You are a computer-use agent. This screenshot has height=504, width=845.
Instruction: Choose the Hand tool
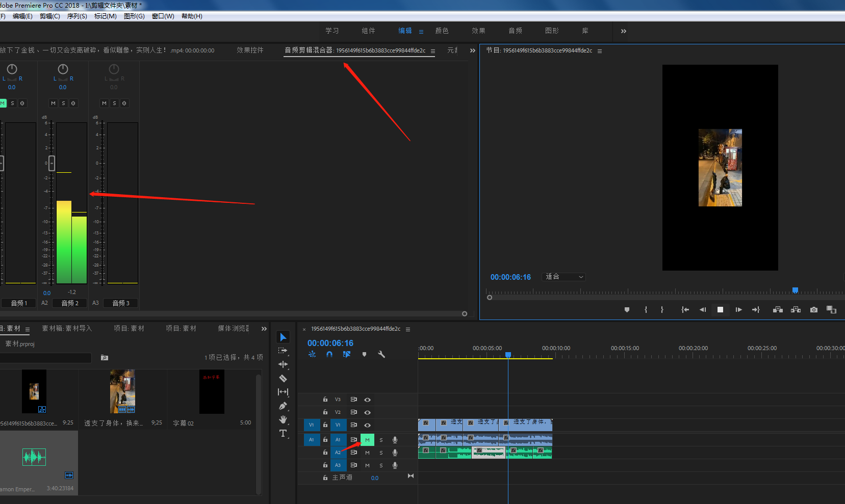pos(283,419)
